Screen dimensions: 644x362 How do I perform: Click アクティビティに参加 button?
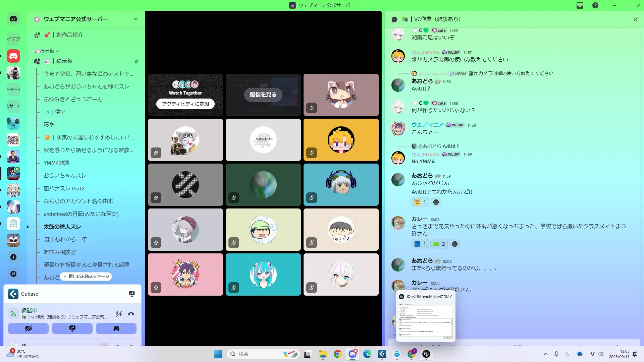[x=185, y=104]
